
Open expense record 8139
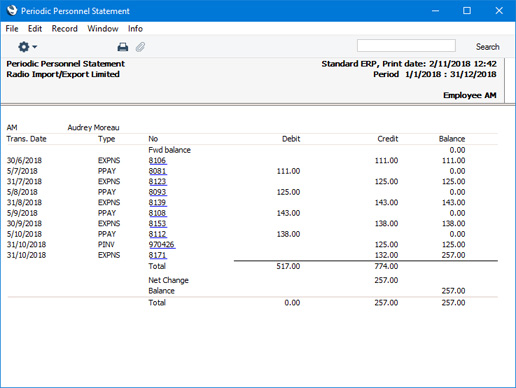pos(157,203)
